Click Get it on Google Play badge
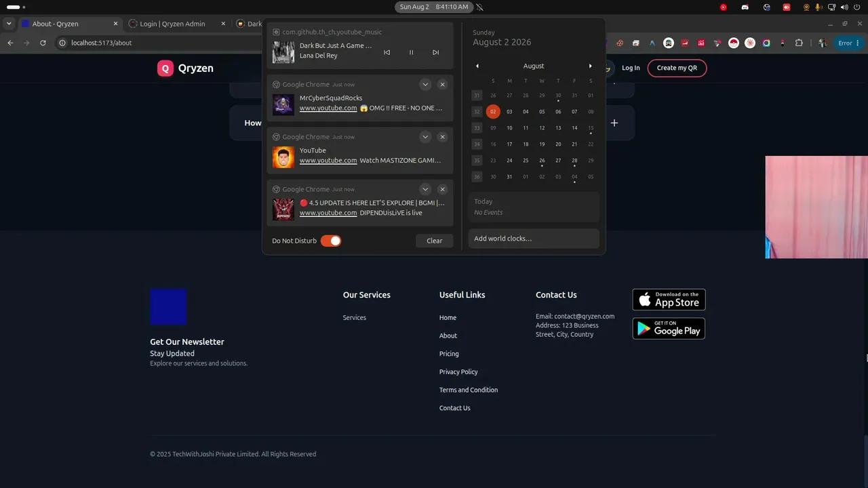 tap(669, 329)
